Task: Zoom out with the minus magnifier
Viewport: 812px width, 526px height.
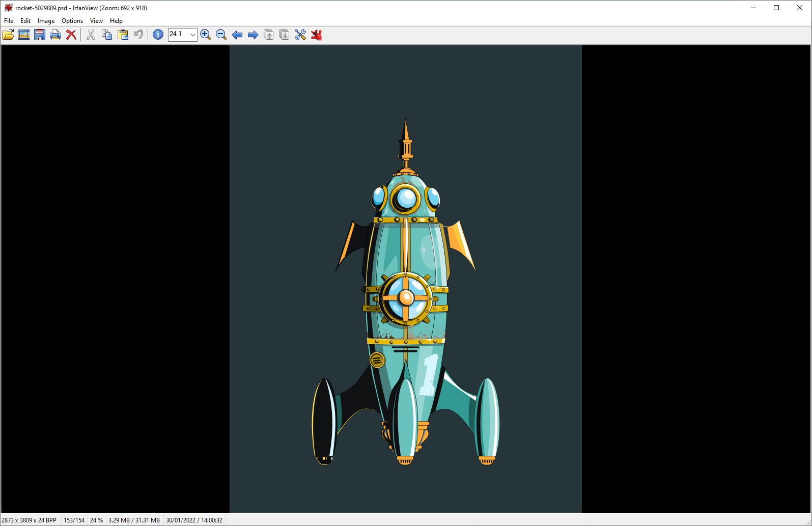Action: point(221,35)
